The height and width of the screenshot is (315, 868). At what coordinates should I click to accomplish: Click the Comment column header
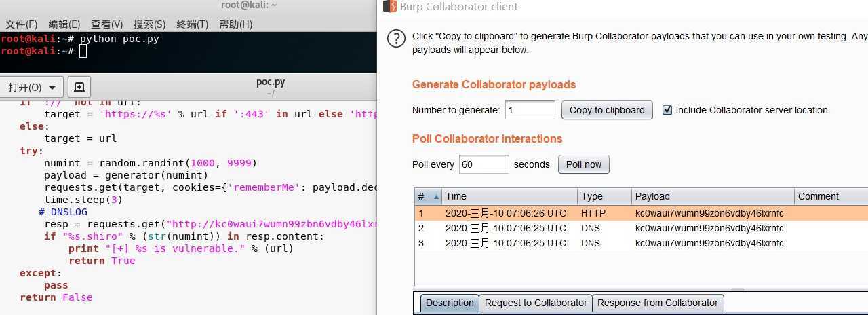tap(831, 196)
